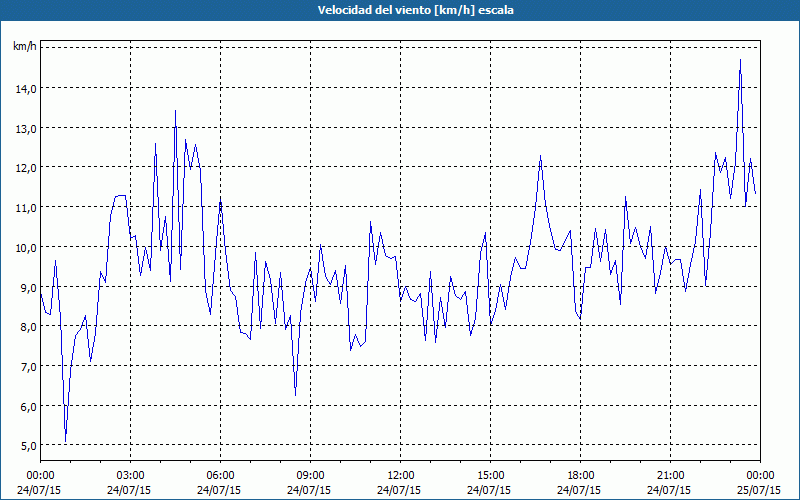This screenshot has width=800, height=500.
Task: Select the 6,0 y-axis value
Action: click(x=28, y=406)
